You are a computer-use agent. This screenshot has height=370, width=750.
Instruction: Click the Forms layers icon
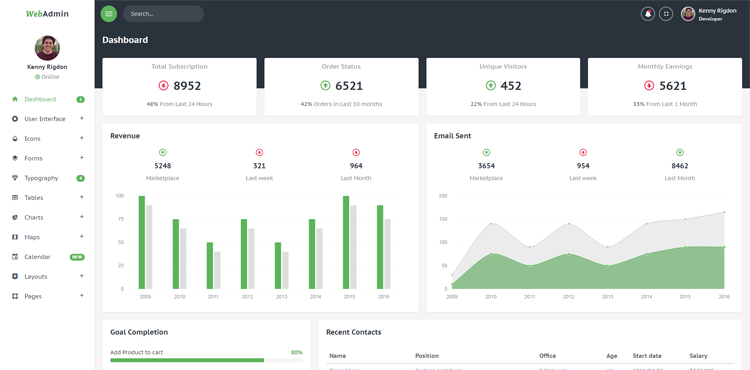15,158
